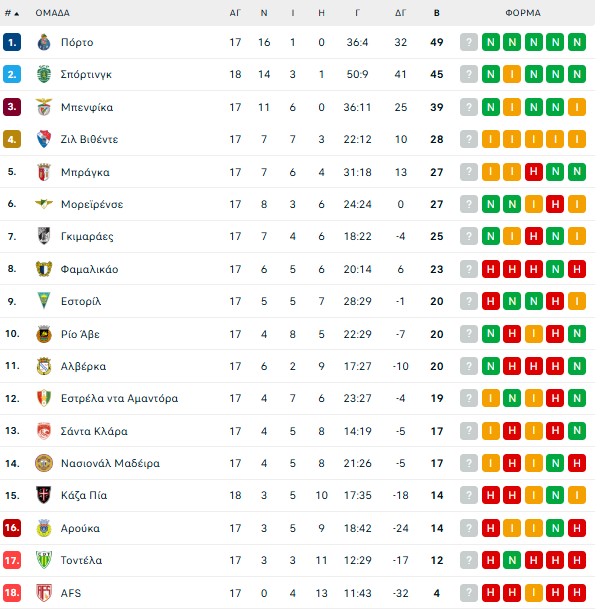Sort standings by the Β points column
This screenshot has height=610, width=600.
[x=436, y=14]
